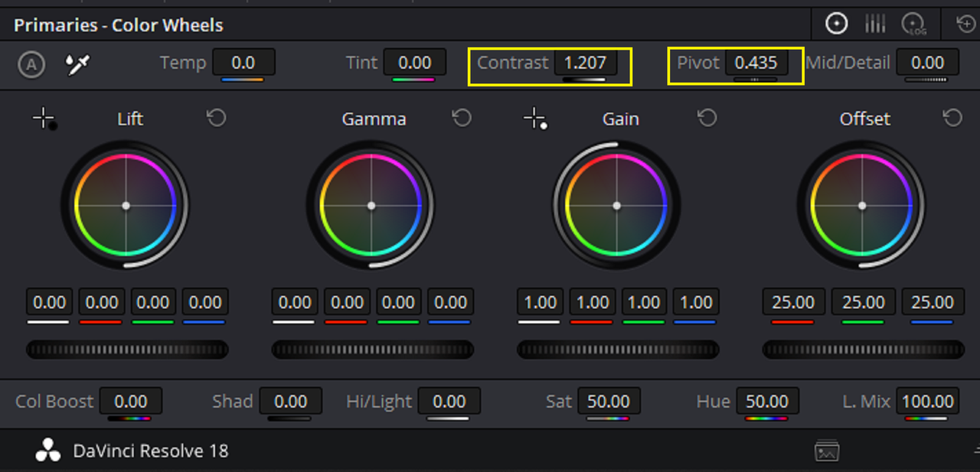Image resolution: width=980 pixels, height=472 pixels.
Task: Click the L. Mix 100.00 field
Action: tap(928, 401)
